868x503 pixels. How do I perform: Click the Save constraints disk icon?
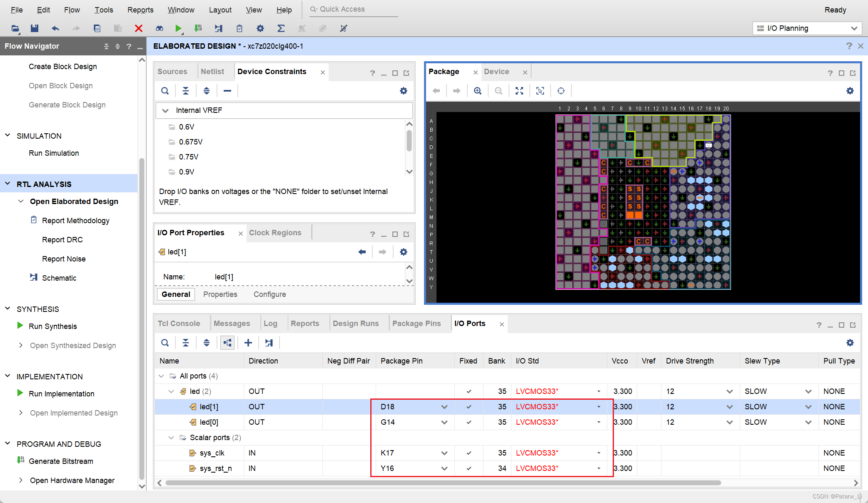[x=35, y=28]
